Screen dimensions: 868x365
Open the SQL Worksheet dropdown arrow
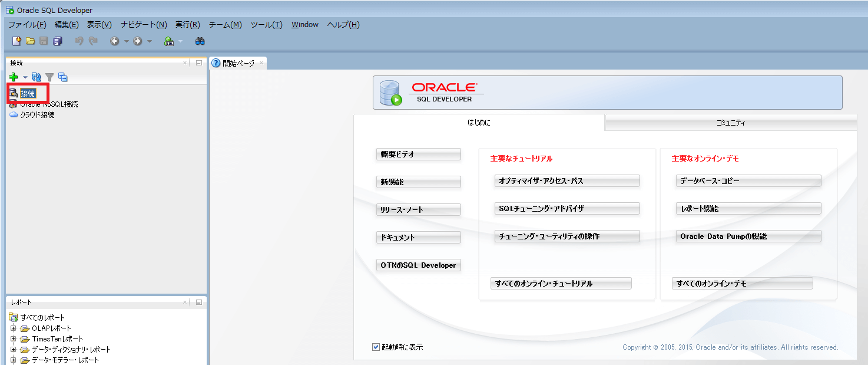pos(180,42)
